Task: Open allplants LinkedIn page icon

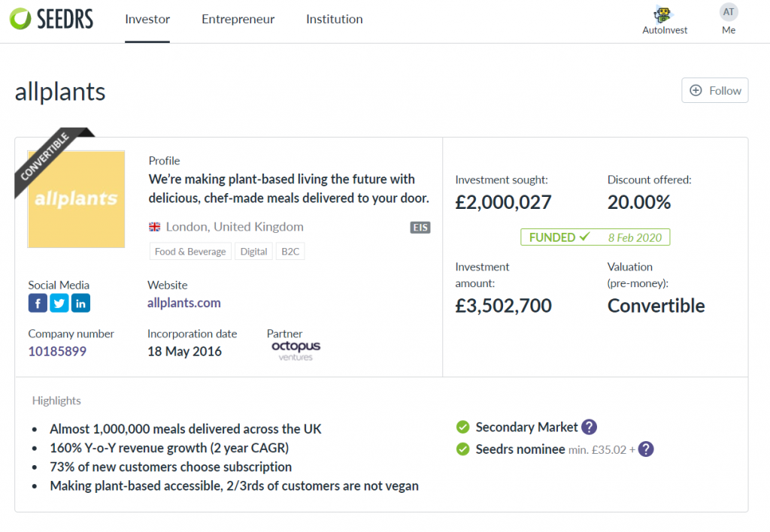Action: pyautogui.click(x=80, y=304)
